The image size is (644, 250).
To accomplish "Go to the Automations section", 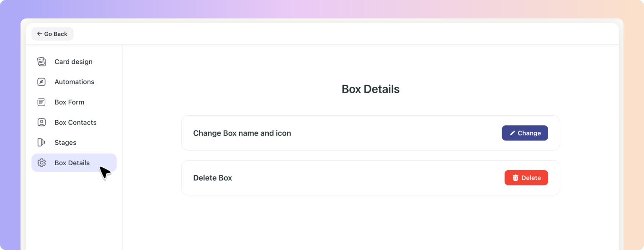I will (74, 82).
